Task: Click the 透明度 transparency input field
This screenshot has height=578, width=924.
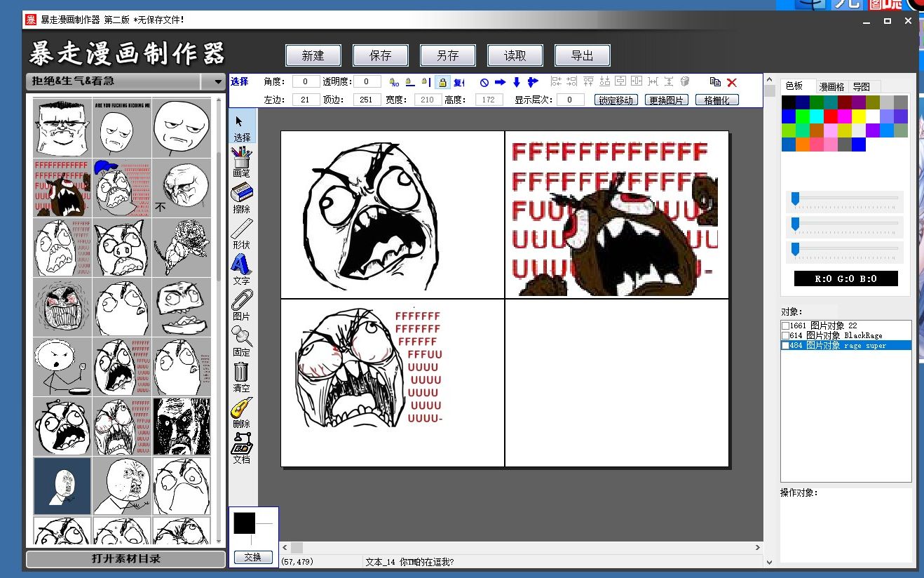Action: click(x=367, y=81)
